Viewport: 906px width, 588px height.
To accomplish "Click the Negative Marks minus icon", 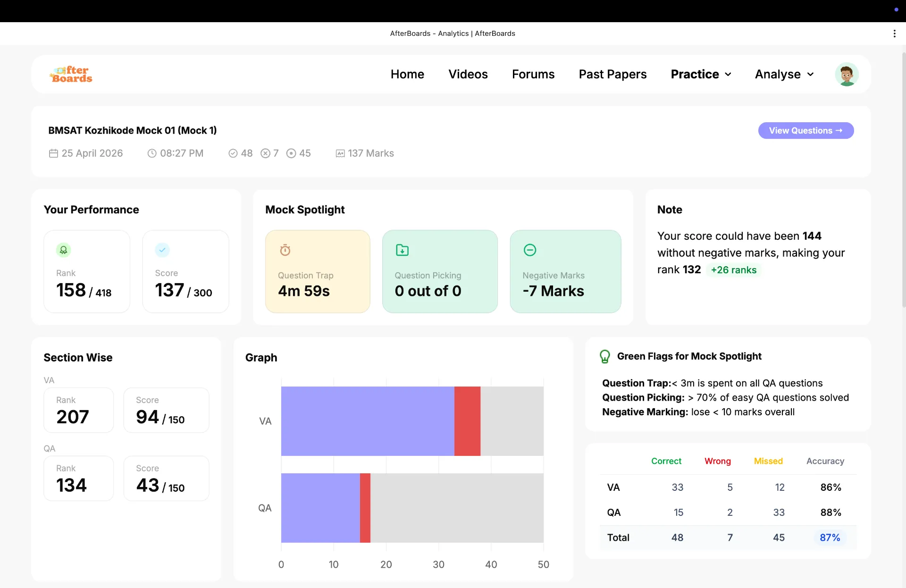I will coord(530,250).
